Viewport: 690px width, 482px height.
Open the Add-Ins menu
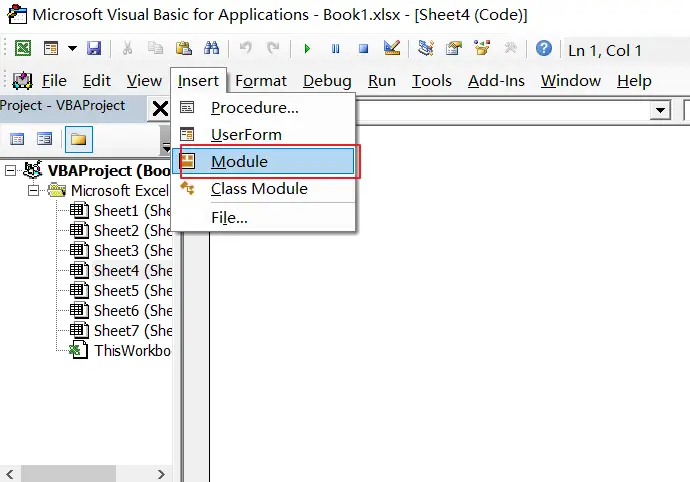pyautogui.click(x=496, y=81)
